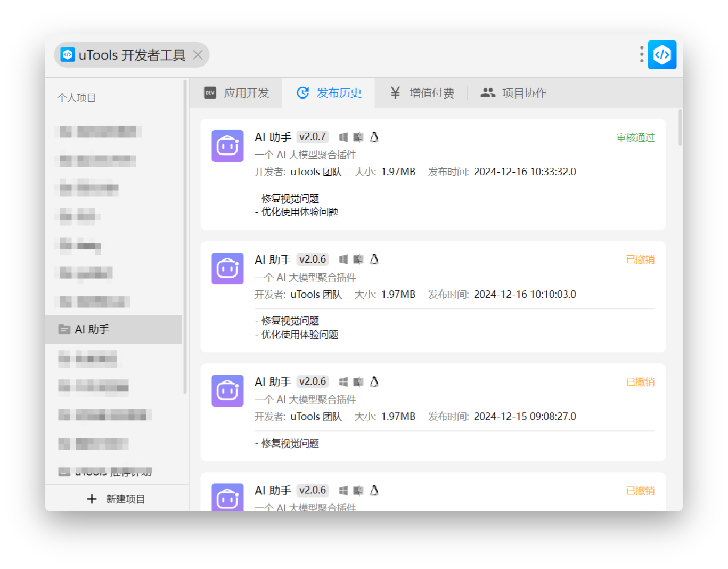Click the AI 助手 robot plugin icon
This screenshot has height=569, width=728.
[x=227, y=146]
